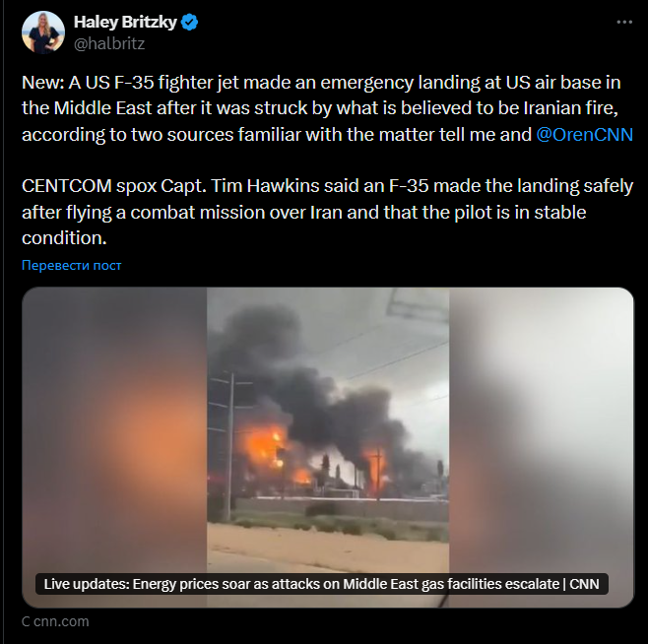Click the blue verified checkmark badge

coord(189,22)
